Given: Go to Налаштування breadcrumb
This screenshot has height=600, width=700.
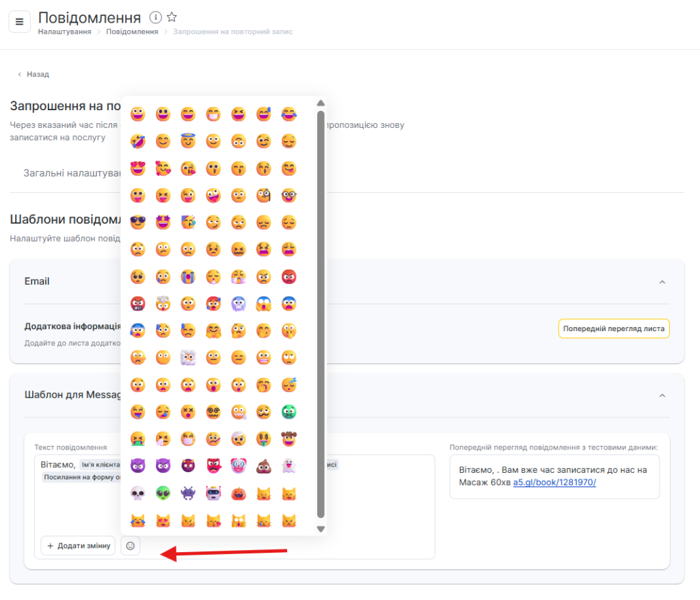Looking at the screenshot, I should (64, 31).
